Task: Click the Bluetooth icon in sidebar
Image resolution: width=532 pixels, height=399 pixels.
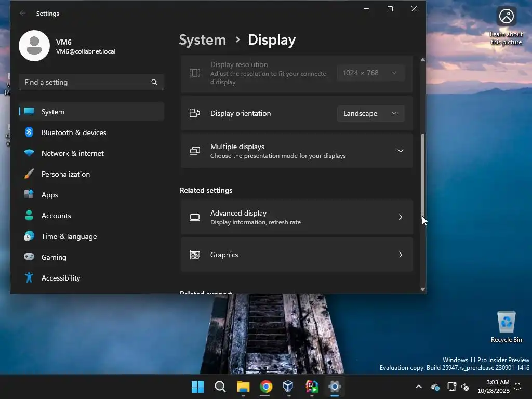Action: [29, 132]
